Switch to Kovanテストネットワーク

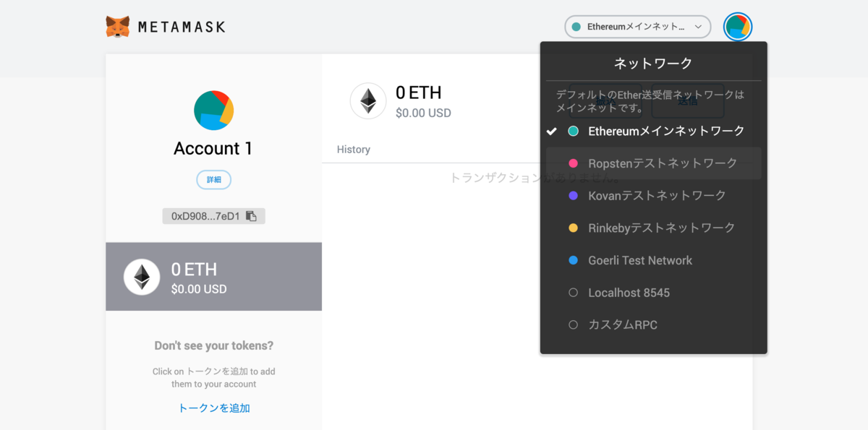pos(654,195)
